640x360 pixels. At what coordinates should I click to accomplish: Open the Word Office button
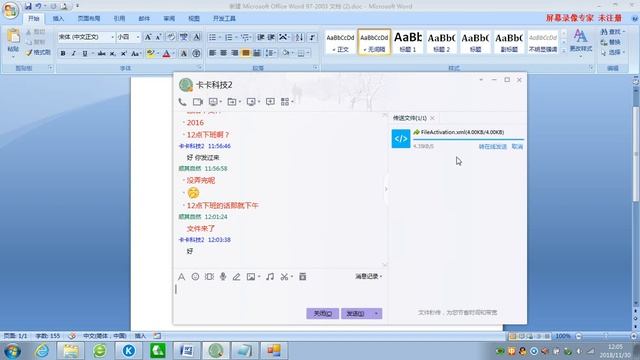(10, 10)
